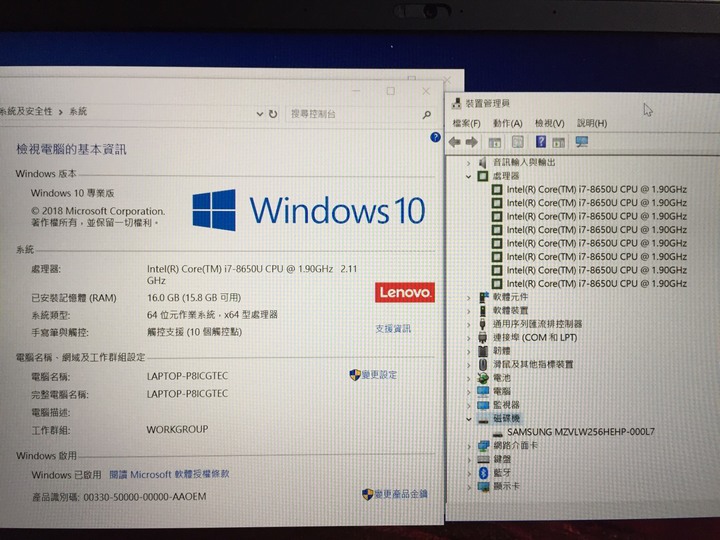Image resolution: width=720 pixels, height=540 pixels.
Task: Open the 說明(H) menu
Action: coord(592,124)
